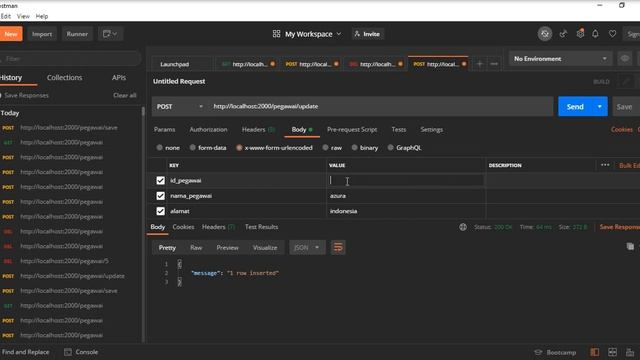640x360 pixels.
Task: Click Find and Replace in status bar
Action: pos(25,352)
